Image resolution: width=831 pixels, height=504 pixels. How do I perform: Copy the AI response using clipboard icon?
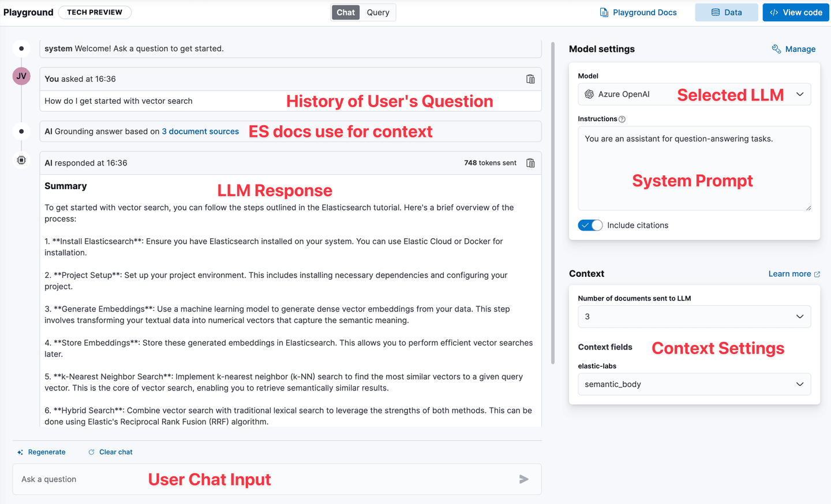click(x=530, y=163)
